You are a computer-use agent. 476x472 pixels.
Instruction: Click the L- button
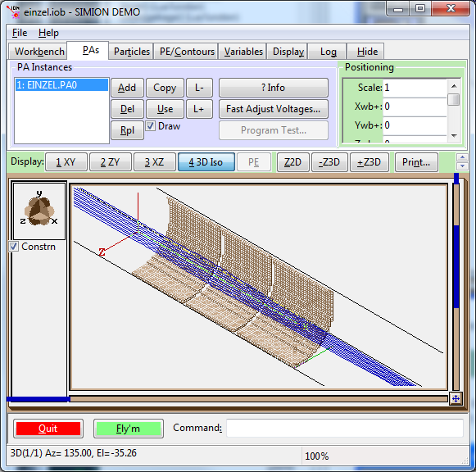199,88
